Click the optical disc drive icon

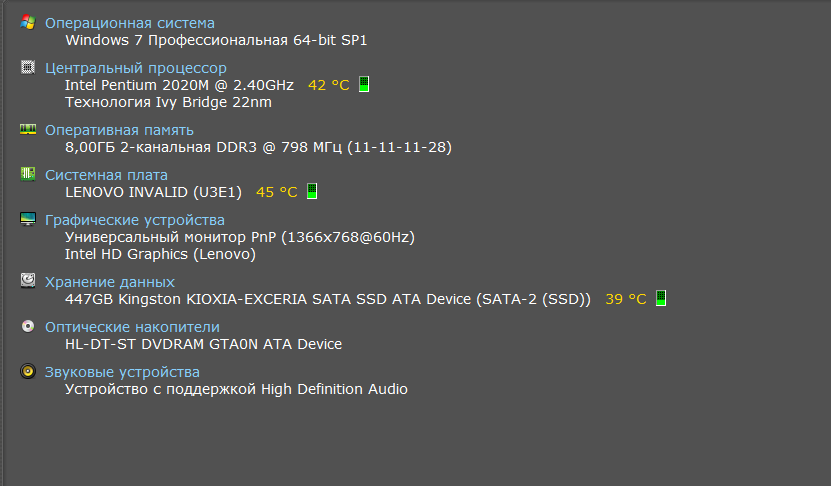pos(28,326)
